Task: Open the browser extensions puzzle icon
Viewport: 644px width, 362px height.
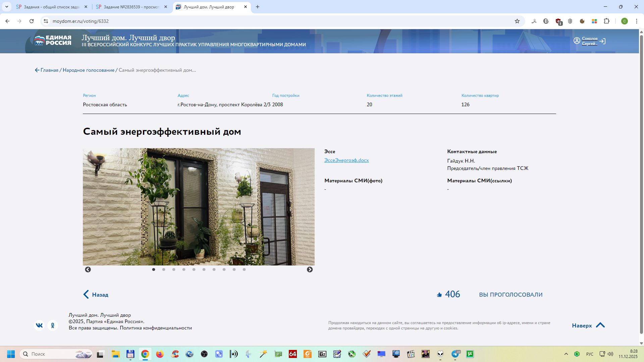Action: pos(606,21)
